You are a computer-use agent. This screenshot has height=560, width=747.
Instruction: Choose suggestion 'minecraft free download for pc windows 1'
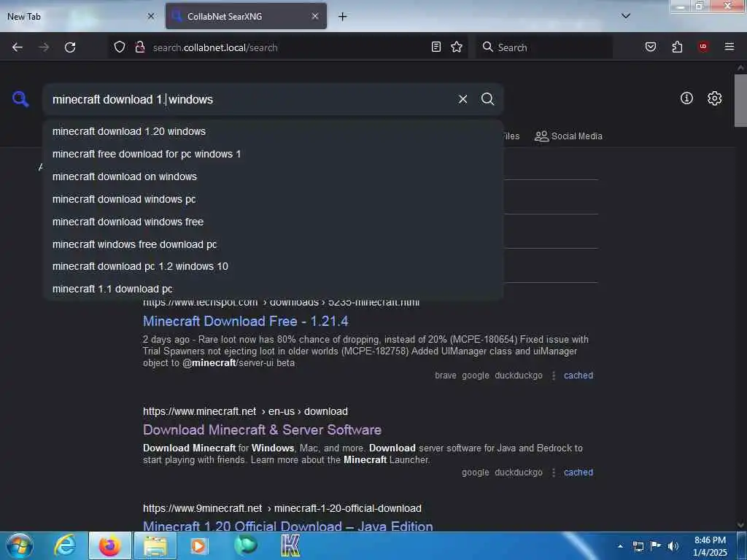coord(274,154)
